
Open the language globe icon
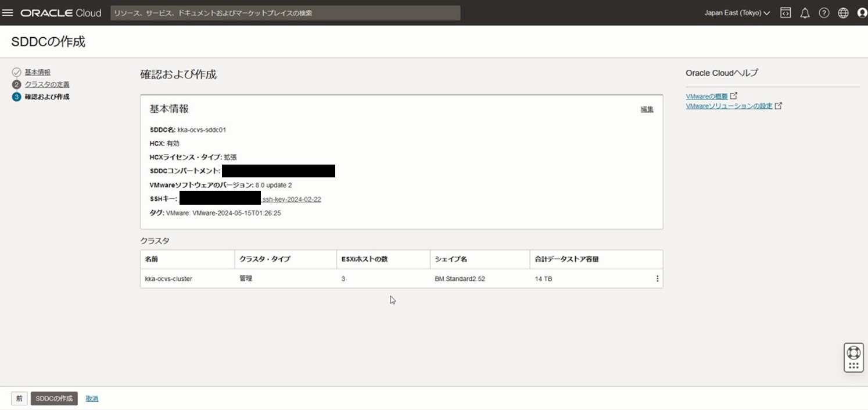coord(843,13)
